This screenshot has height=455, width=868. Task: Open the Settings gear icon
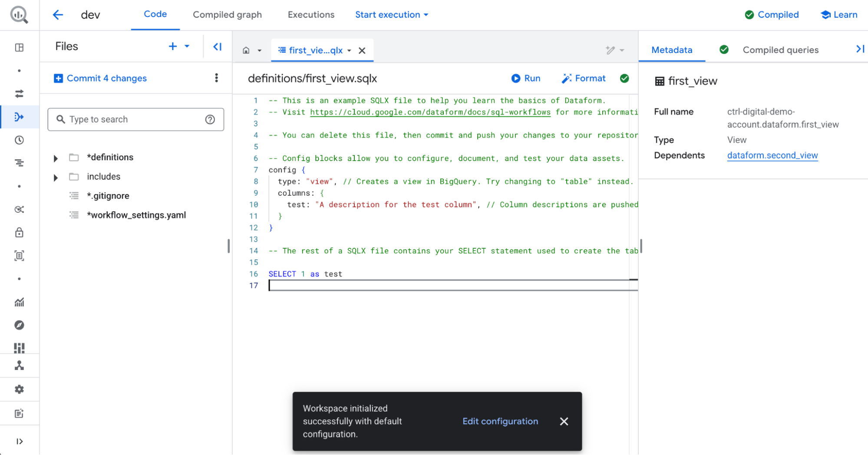pos(19,389)
